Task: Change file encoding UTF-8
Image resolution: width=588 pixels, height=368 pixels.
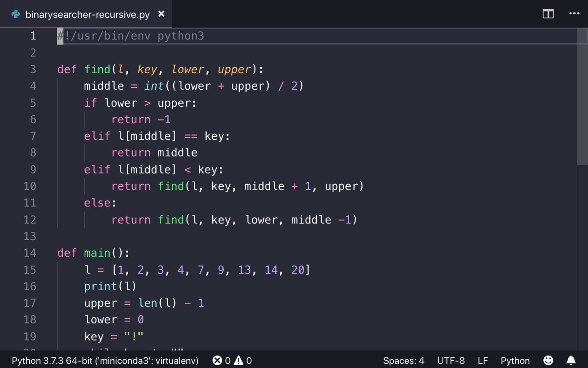Action: [451, 361]
